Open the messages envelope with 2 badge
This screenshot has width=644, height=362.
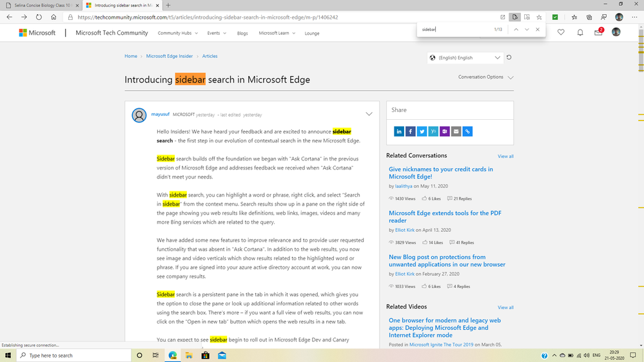click(x=599, y=32)
